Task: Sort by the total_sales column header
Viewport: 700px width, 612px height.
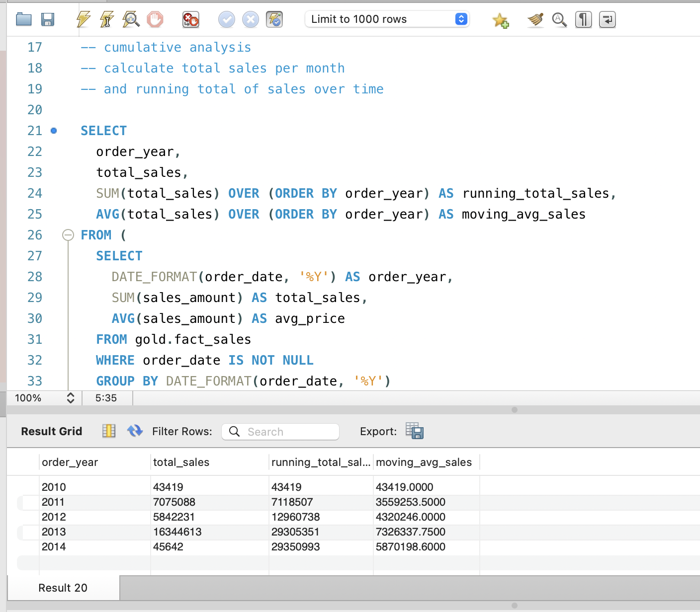Action: [x=181, y=462]
